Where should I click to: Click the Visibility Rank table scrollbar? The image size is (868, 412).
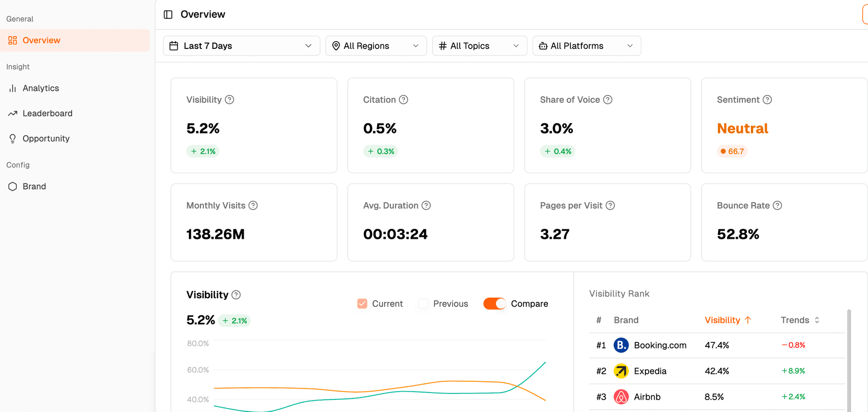[849, 360]
